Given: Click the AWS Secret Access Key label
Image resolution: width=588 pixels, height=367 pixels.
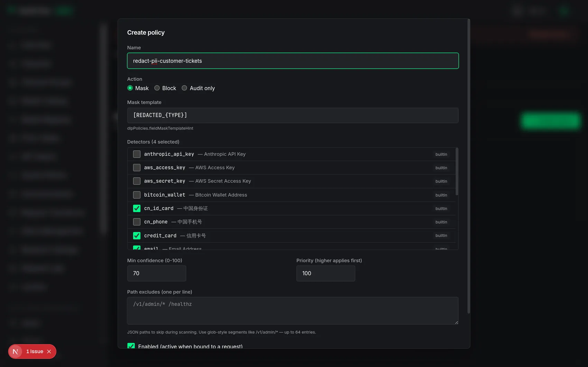Looking at the screenshot, I should (223, 181).
